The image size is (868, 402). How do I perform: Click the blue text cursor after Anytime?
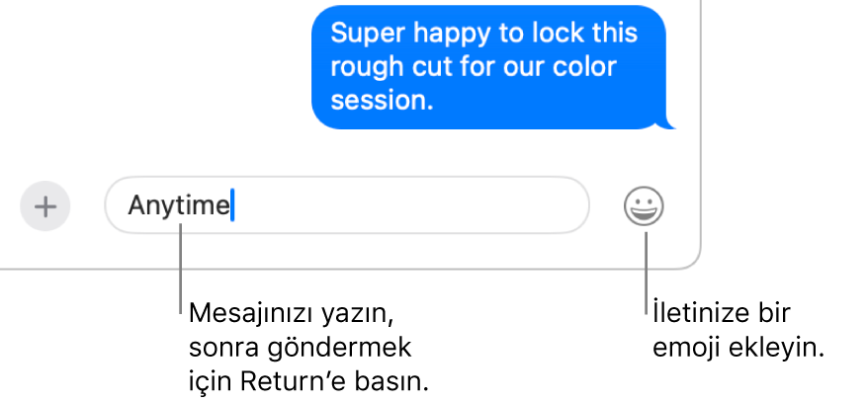(232, 205)
